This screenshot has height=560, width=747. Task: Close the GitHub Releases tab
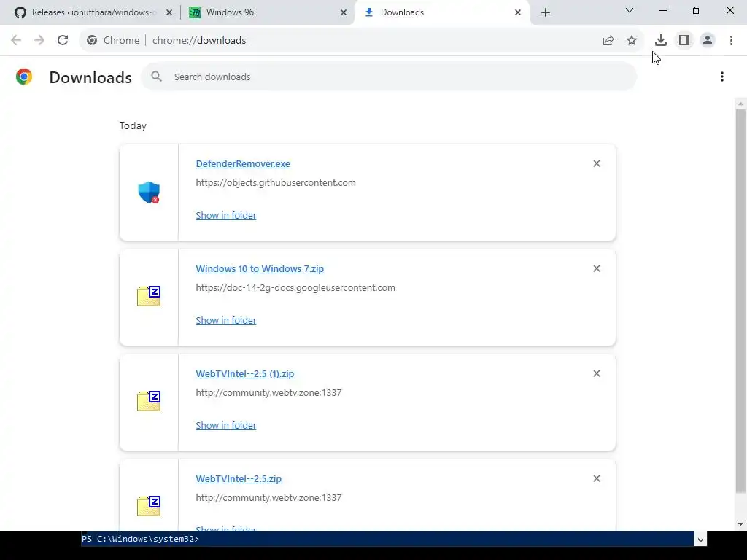(x=169, y=12)
